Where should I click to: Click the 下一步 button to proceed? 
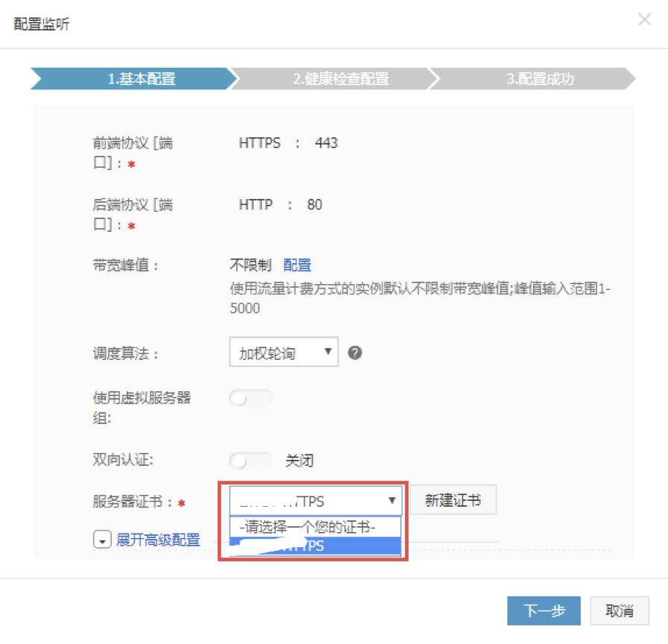point(545,610)
